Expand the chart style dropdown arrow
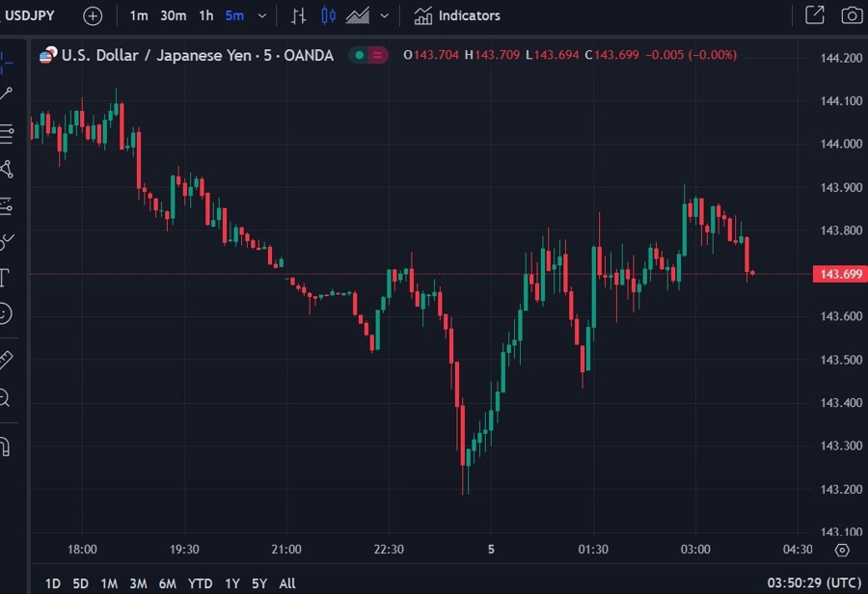Viewport: 868px width, 594px height. [x=384, y=16]
